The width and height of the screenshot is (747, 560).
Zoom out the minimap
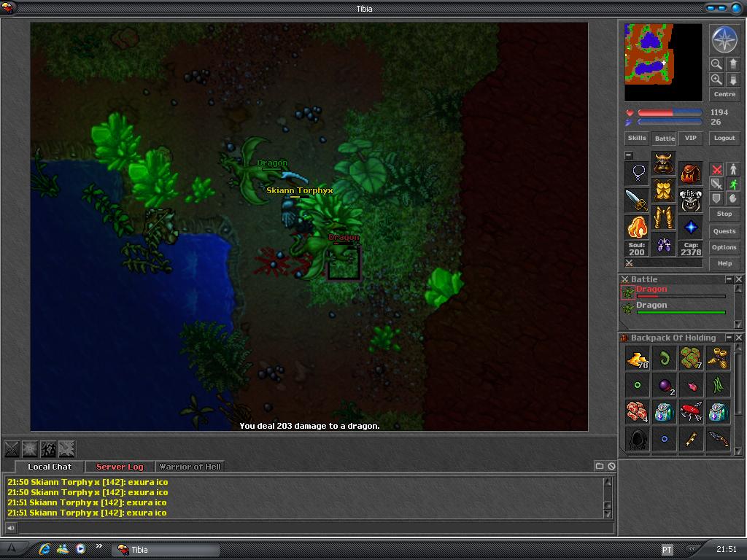tap(716, 64)
